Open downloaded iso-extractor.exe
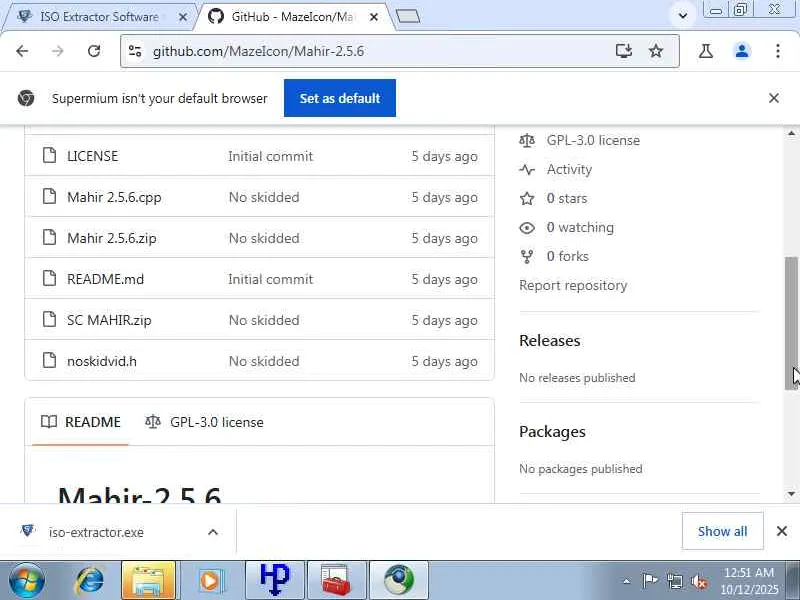Image resolution: width=800 pixels, height=600 pixels. coord(96,532)
